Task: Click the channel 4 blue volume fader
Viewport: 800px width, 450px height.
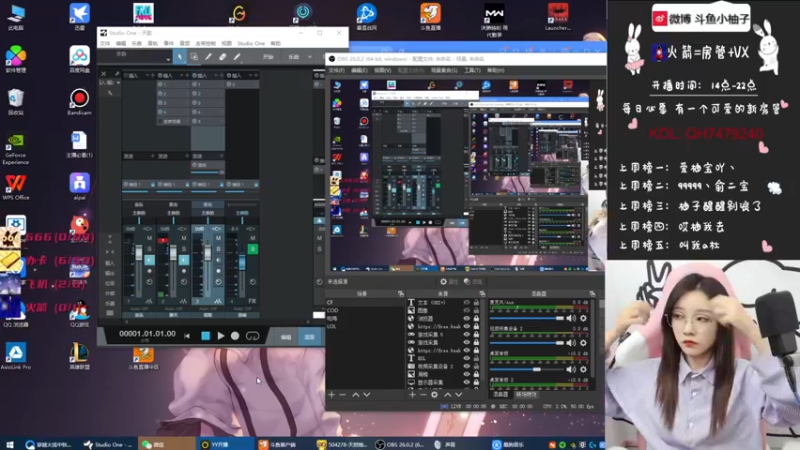Action: 242,262
